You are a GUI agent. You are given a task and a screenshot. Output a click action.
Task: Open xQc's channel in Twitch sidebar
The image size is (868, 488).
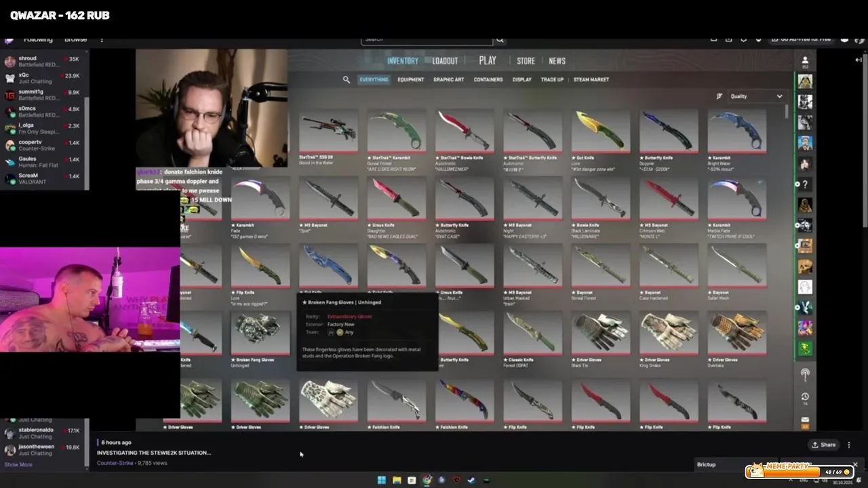(43, 78)
